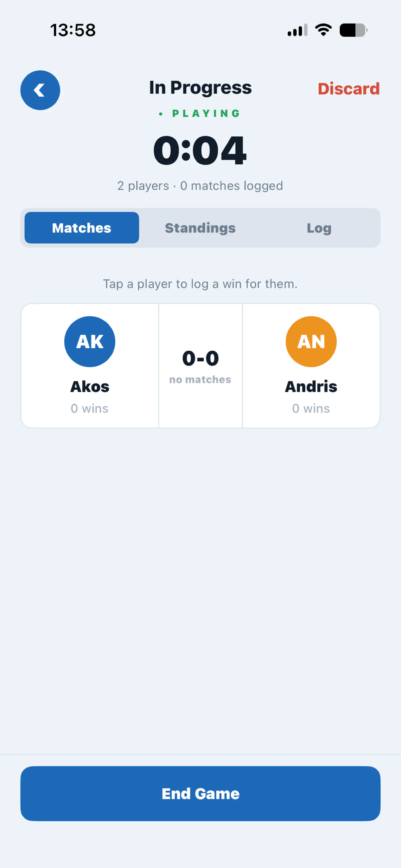Tap the 0-0 score panel
The image size is (401, 868).
point(200,366)
